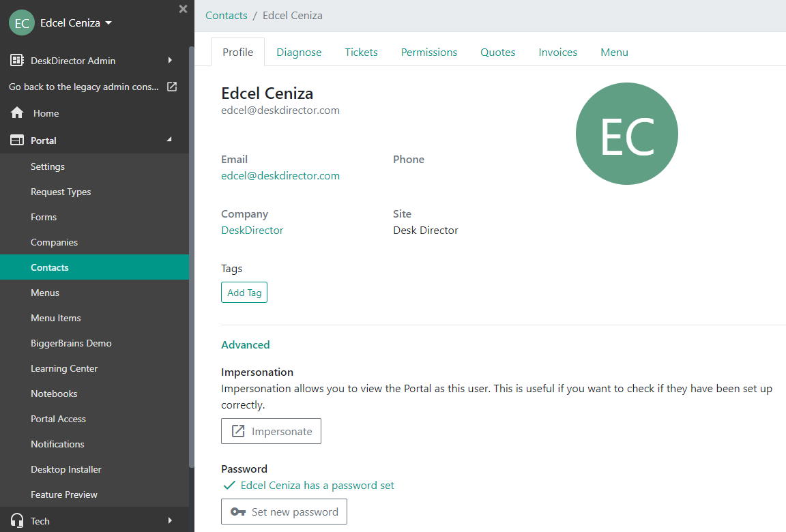786x532 pixels.
Task: Open the Edcel Ceniza user dropdown
Action: click(76, 23)
